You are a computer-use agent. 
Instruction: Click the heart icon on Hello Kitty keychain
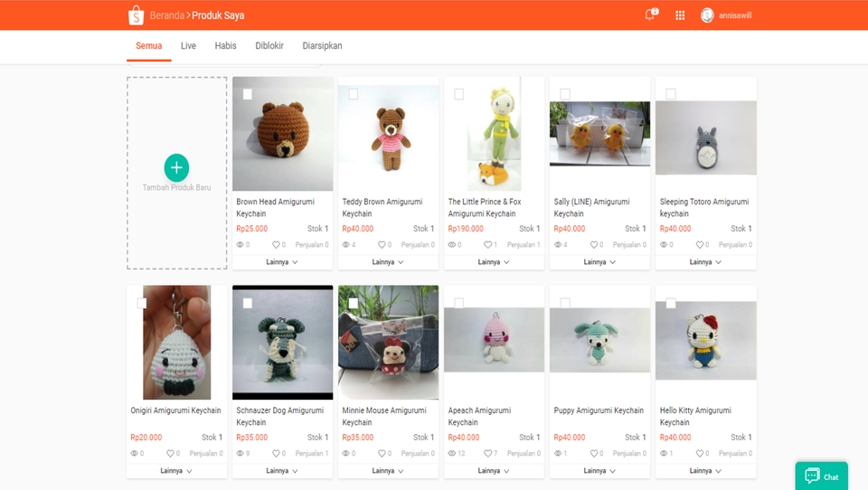(x=699, y=454)
